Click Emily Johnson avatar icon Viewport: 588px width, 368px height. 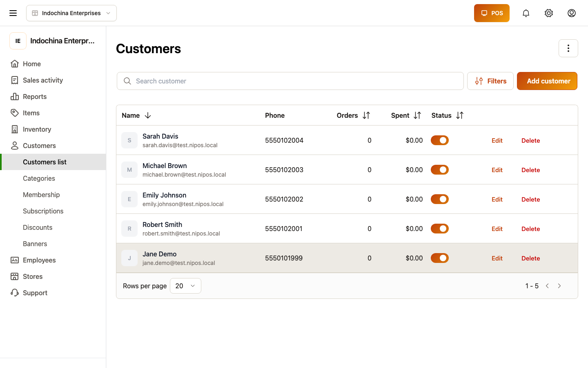129,199
